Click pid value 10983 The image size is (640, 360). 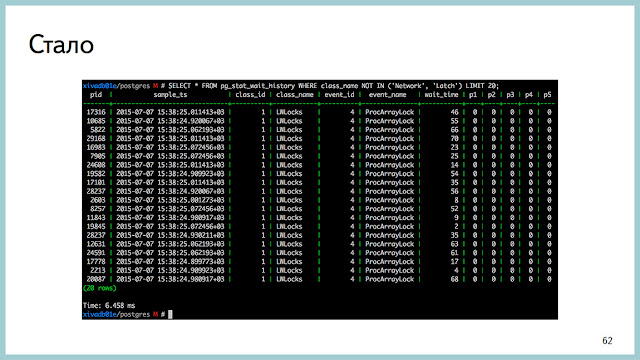(96, 147)
